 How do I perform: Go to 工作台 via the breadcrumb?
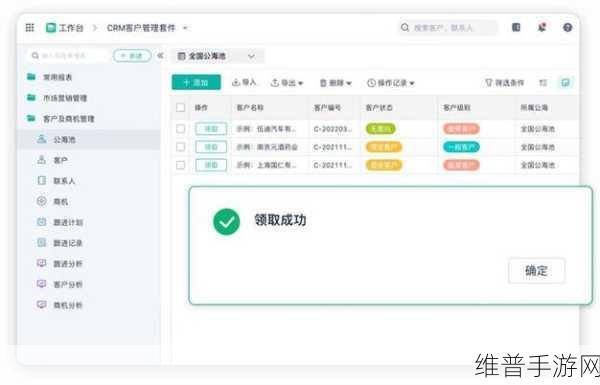[x=71, y=28]
